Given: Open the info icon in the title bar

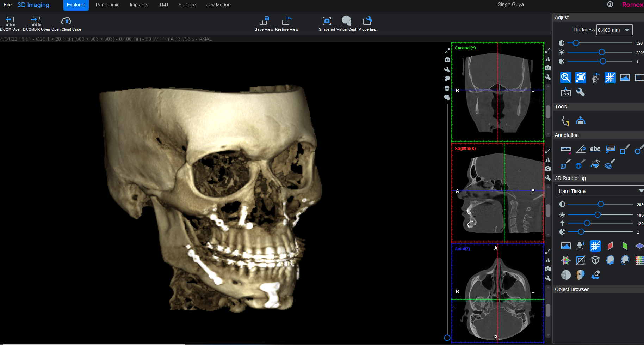Looking at the screenshot, I should coord(610,4).
